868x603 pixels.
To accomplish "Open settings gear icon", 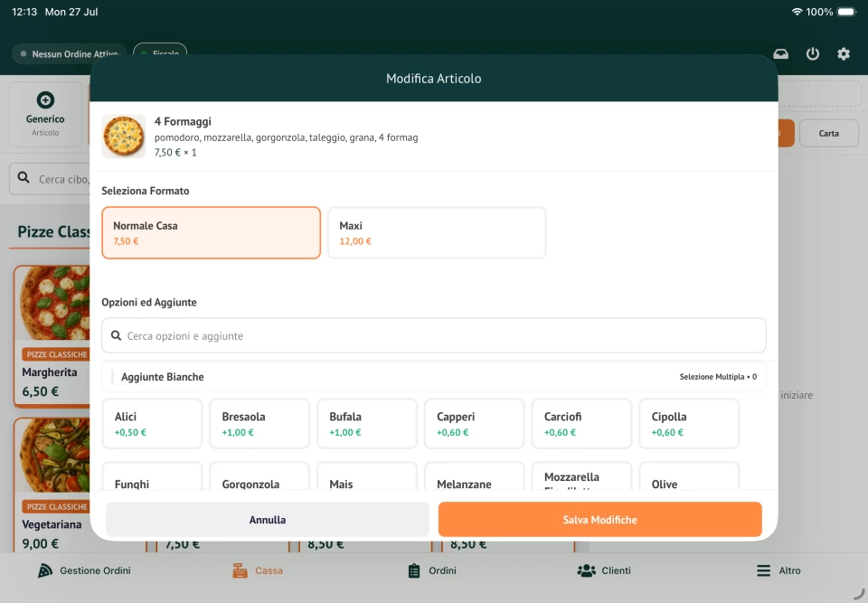I will pyautogui.click(x=843, y=53).
